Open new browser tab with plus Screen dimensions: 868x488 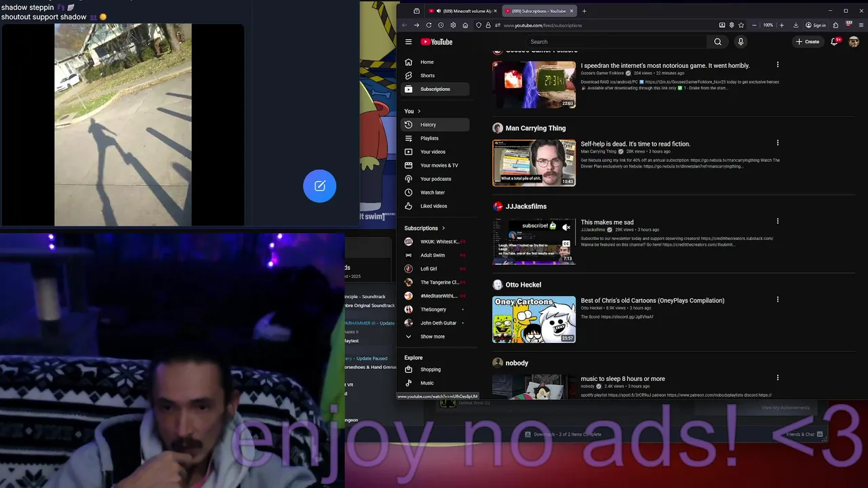pyautogui.click(x=584, y=11)
